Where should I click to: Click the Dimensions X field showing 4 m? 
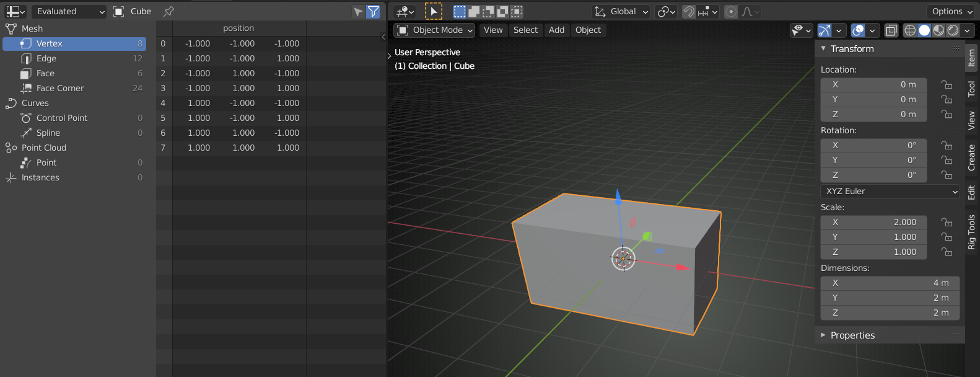tap(890, 283)
